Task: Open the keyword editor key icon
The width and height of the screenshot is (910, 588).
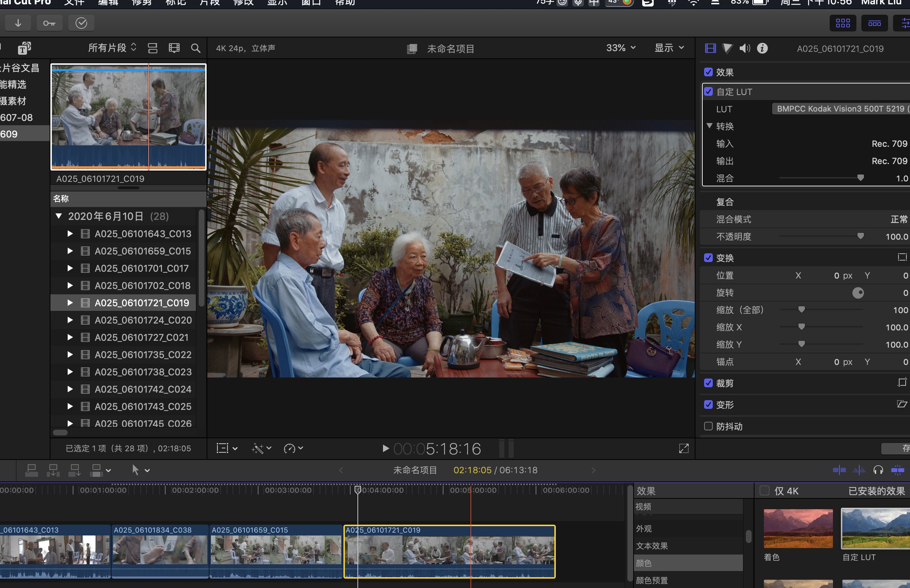Action: 49,23
